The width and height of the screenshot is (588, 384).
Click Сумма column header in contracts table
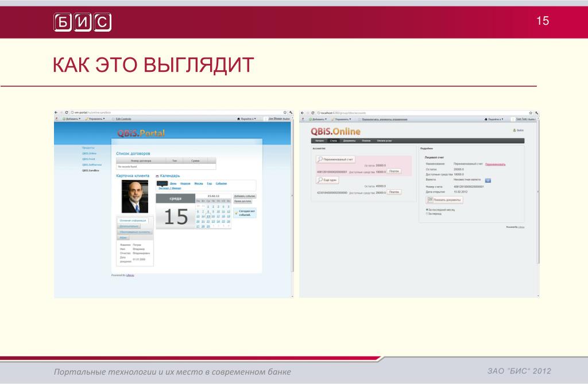pyautogui.click(x=195, y=160)
